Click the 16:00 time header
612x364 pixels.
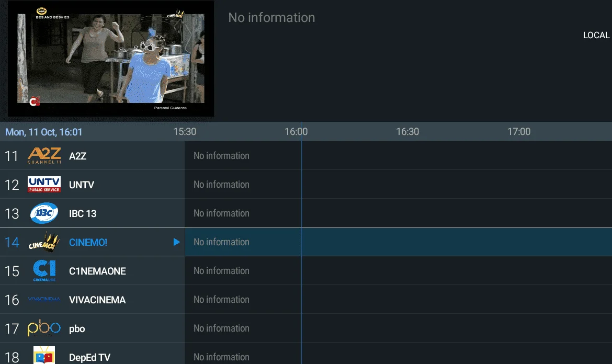pos(296,131)
